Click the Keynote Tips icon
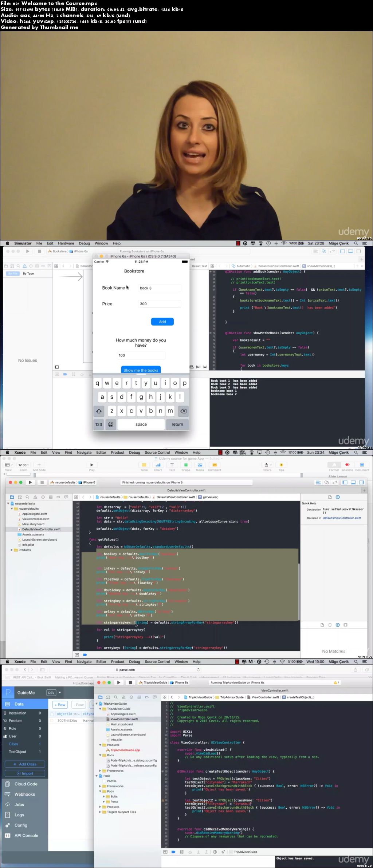373x868 pixels. 281,465
